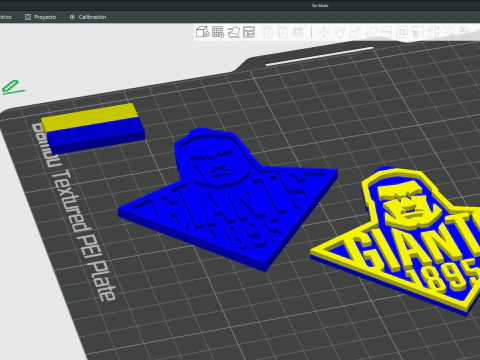Viewport: 480px width, 360px height.
Task: Click the Add model cube icon
Action: [x=202, y=32]
